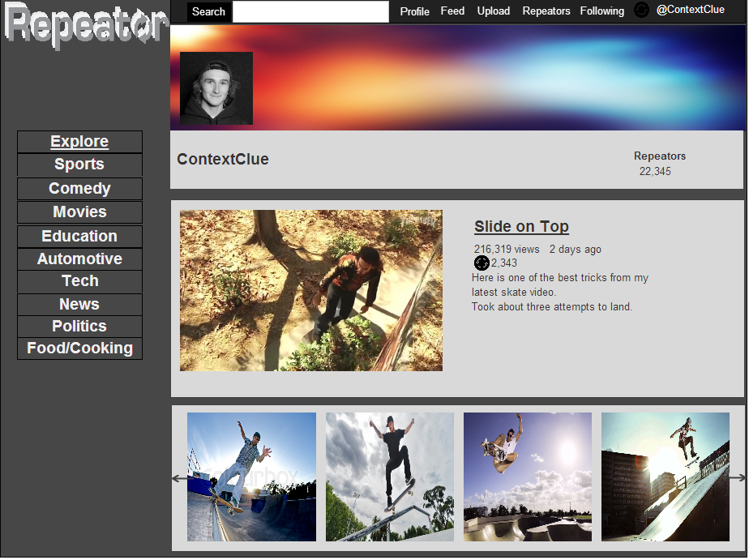
Task: Select the Automotive category
Action: (x=79, y=259)
